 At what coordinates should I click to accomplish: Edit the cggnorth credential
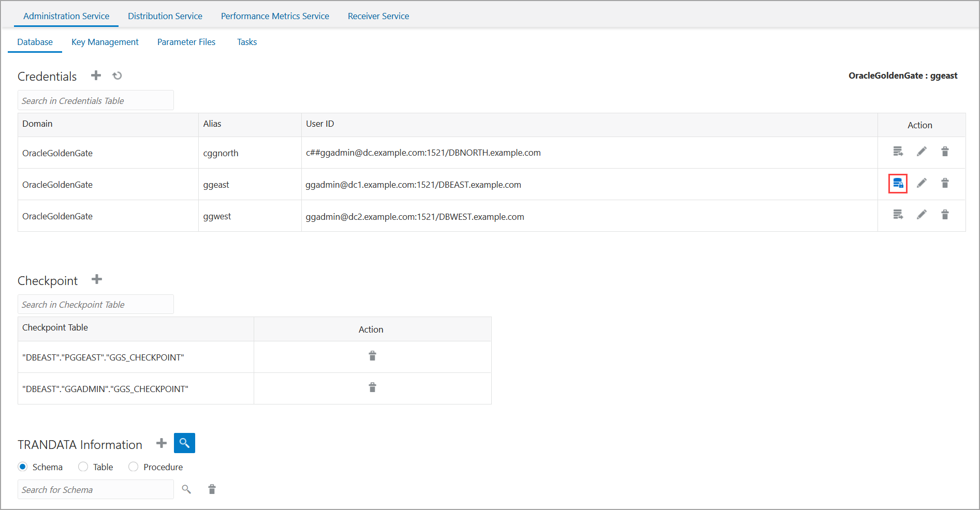[x=922, y=152]
